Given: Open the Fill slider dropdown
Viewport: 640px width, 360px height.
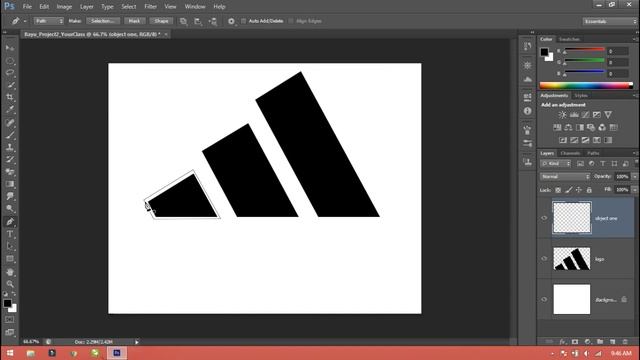Looking at the screenshot, I should click(635, 190).
